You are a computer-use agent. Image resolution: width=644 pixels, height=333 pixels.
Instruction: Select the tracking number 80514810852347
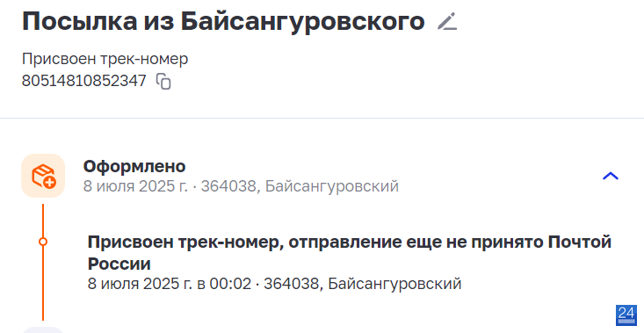[83, 81]
